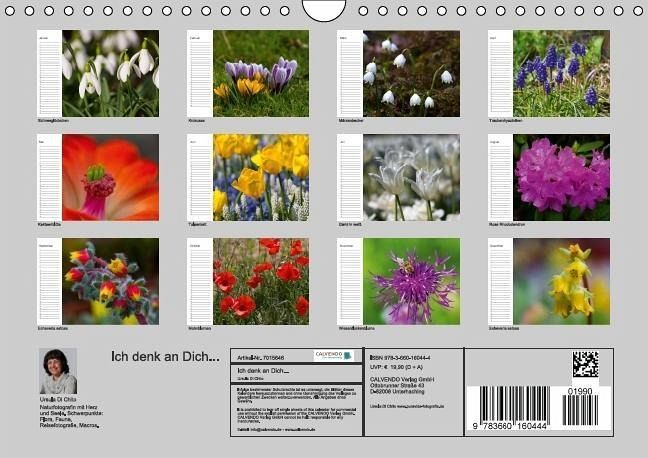Click the 'Rosa Rhododendron' caption

point(507,224)
